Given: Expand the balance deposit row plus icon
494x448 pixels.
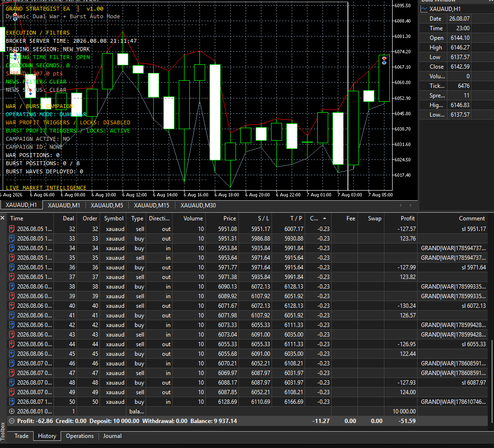Looking at the screenshot, I should (12, 411).
